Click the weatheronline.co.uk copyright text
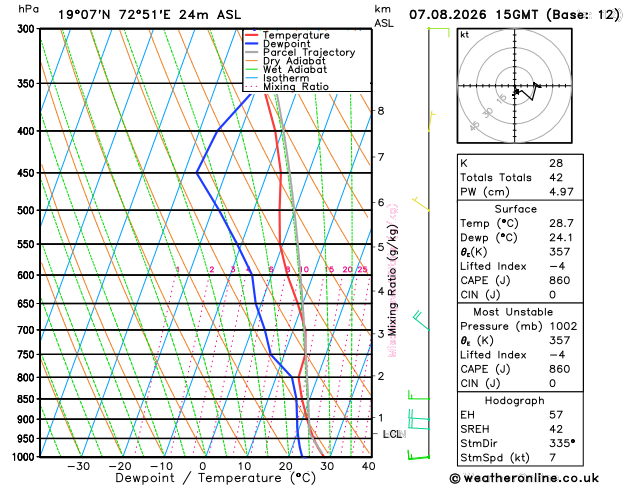The height and width of the screenshot is (486, 629). coord(524,478)
